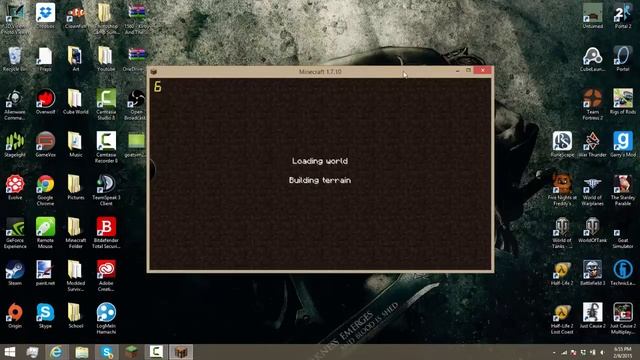Open the Modded Survival folder
Screen dimensions: 640x360
(76, 276)
